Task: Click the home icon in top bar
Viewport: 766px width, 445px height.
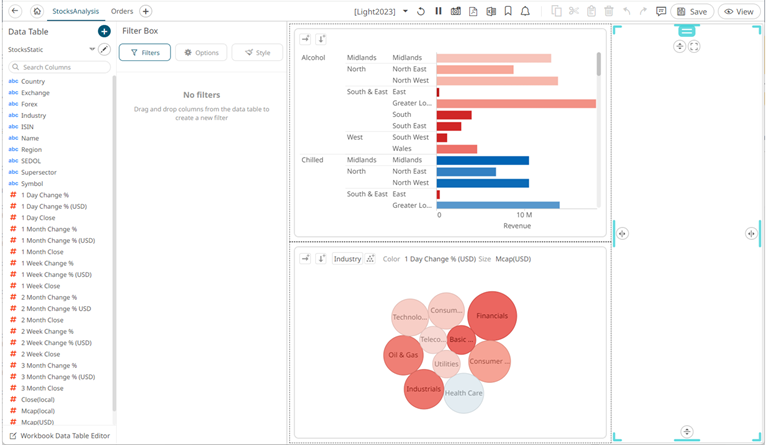Action: pos(36,11)
